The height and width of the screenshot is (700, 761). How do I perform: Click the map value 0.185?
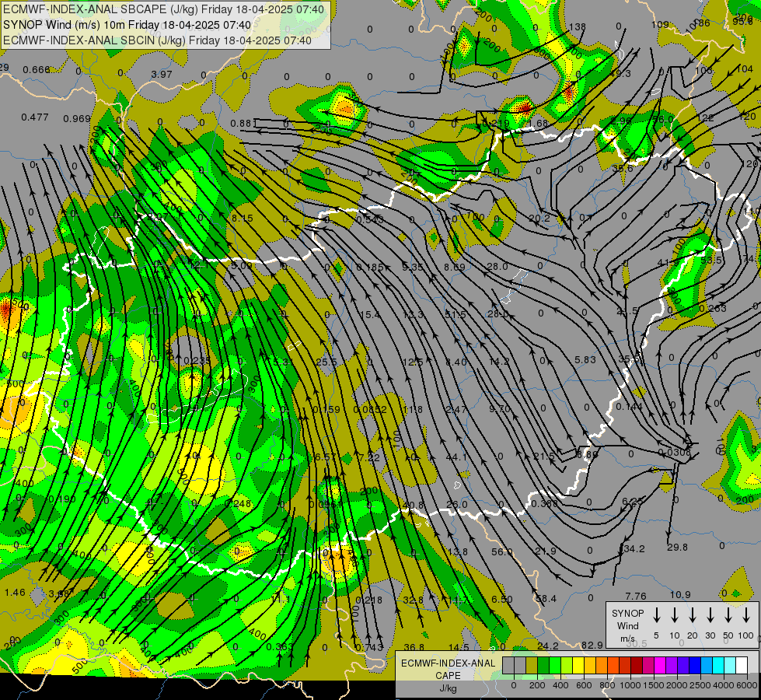click(370, 268)
